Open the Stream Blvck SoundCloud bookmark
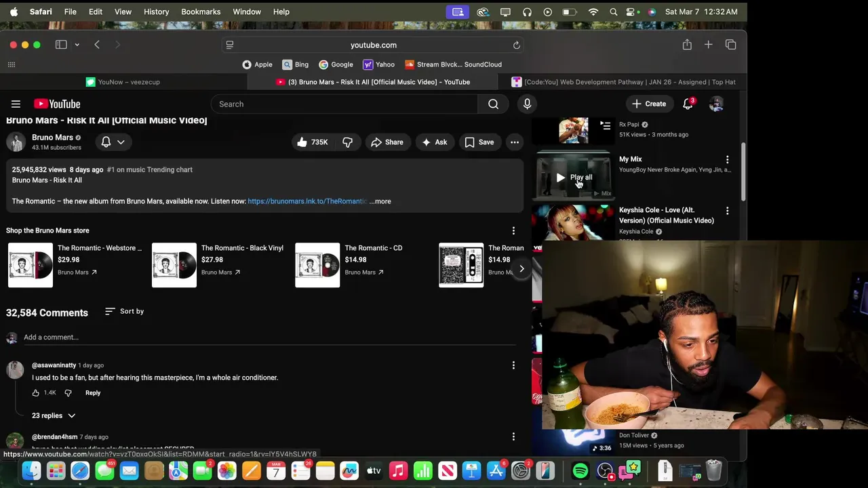 pos(453,64)
